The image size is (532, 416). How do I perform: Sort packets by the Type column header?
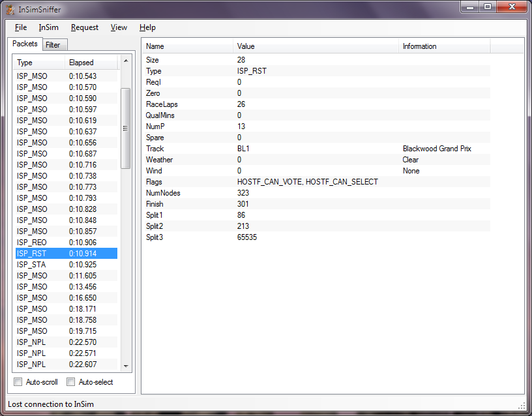(x=39, y=63)
